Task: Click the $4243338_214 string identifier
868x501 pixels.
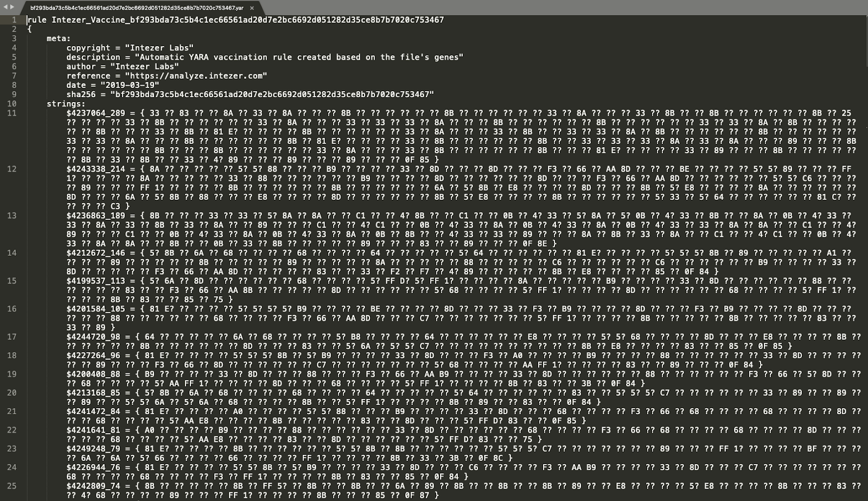Action: (95, 169)
